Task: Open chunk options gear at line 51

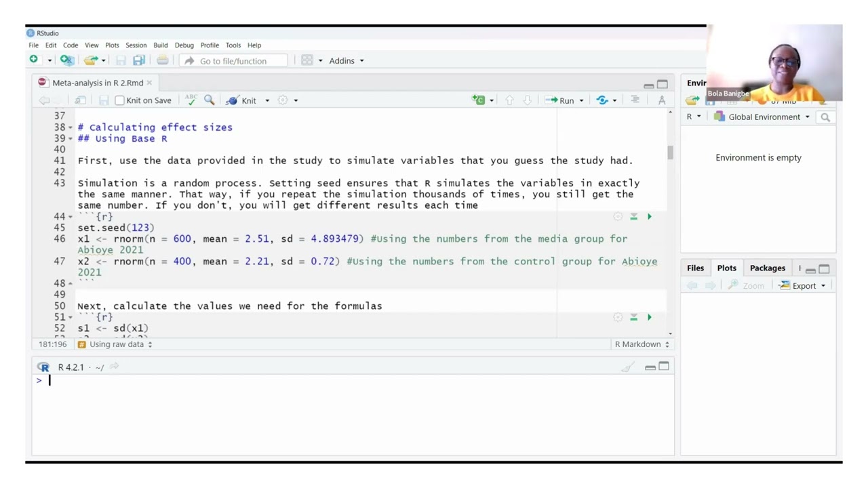Action: pos(618,317)
